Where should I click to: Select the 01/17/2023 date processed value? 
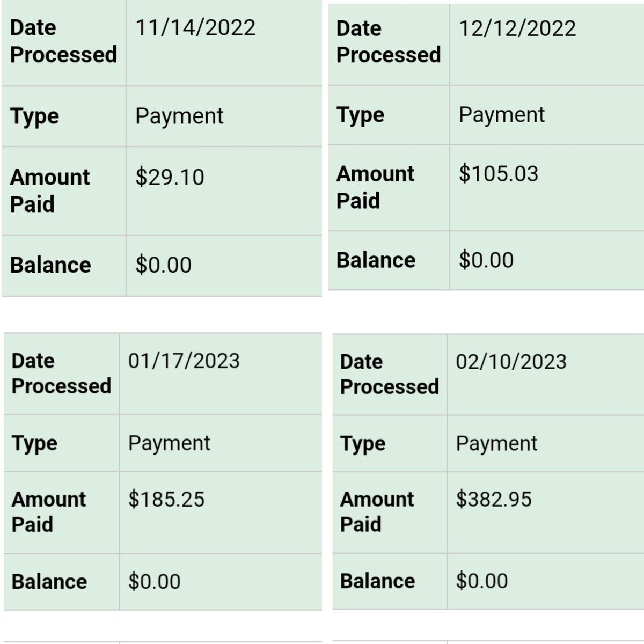coord(184,361)
